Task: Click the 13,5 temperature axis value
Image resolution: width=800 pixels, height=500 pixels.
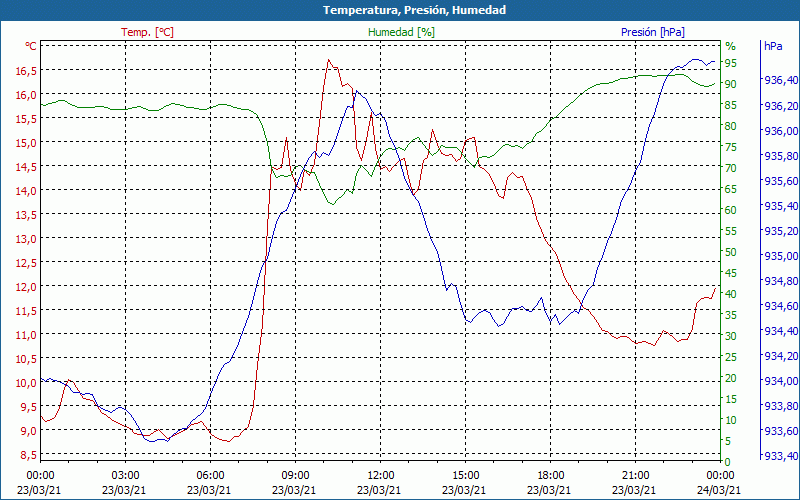Action: (26, 214)
